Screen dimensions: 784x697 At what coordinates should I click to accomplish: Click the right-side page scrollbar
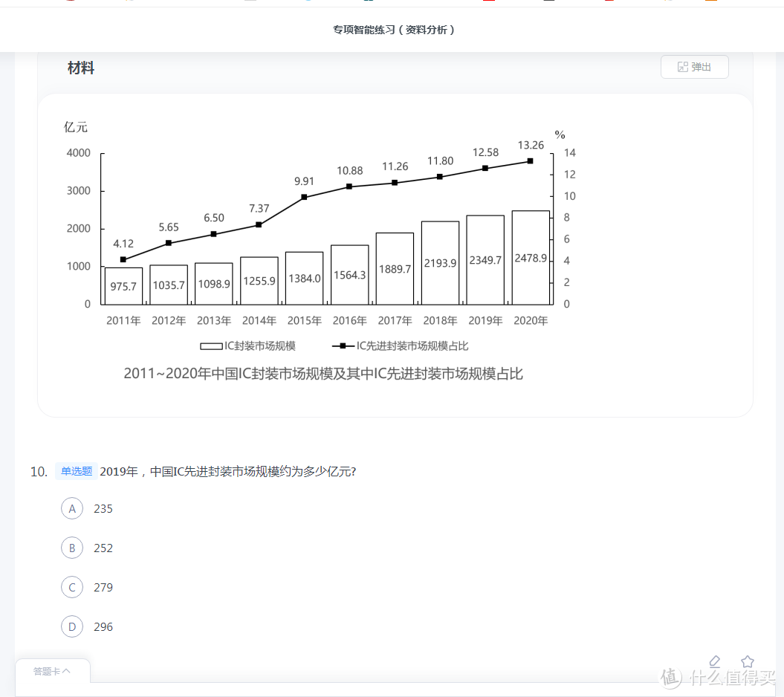coord(780,297)
